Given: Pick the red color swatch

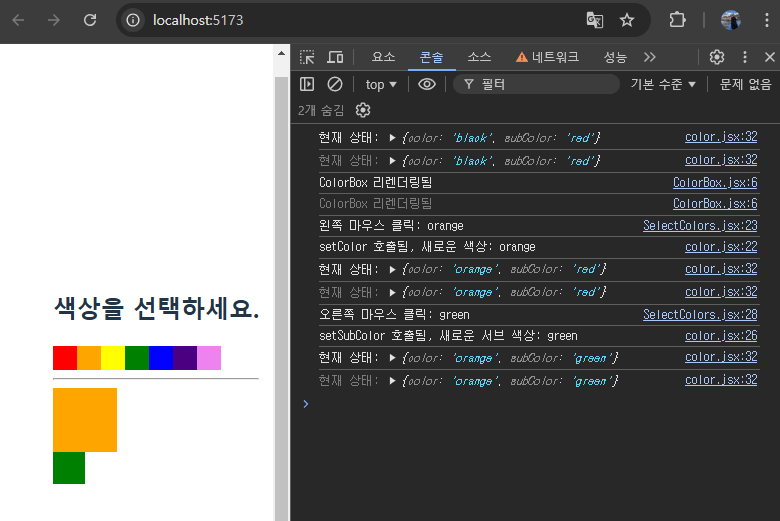Looking at the screenshot, I should tap(65, 358).
